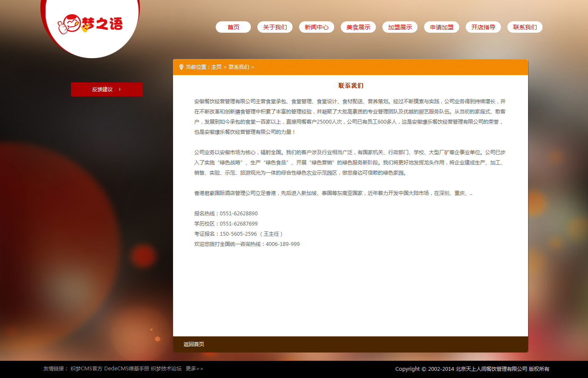Click the location pin icon in breadcrumb
The height and width of the screenshot is (378, 588).
(181, 67)
